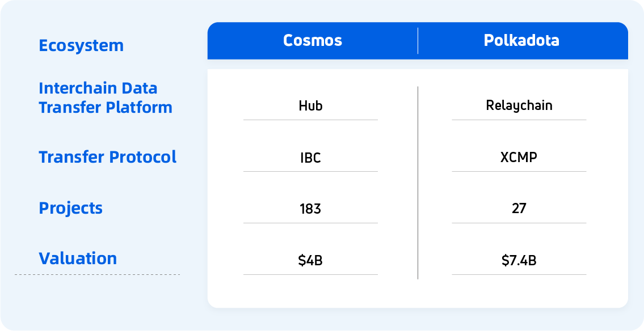Click the vertical divider between columns
Image resolution: width=644 pixels, height=331 pixels.
tap(418, 183)
